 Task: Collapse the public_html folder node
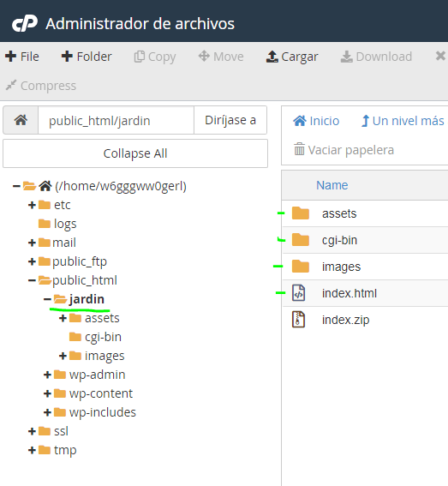(x=32, y=280)
